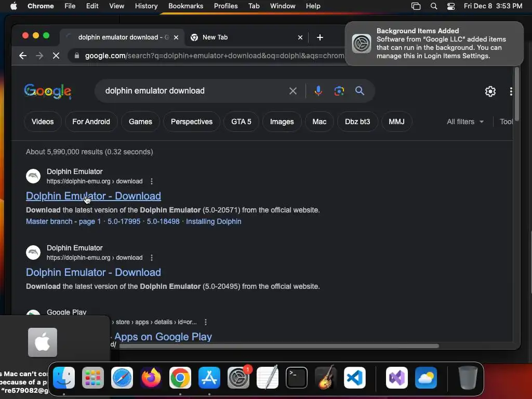The width and height of the screenshot is (532, 399).
Task: Open Apps on Google Play result
Action: (163, 337)
